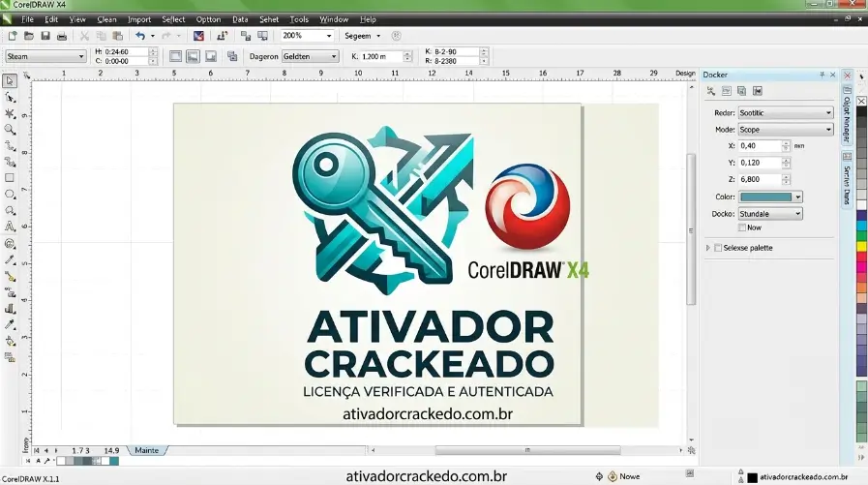Save the document with floppy icon
This screenshot has height=485, width=868.
pyautogui.click(x=45, y=36)
